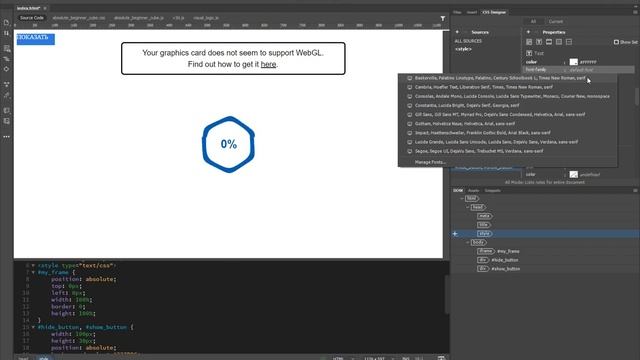Click the Remove Comment icon
This screenshot has width=640, height=360.
point(6,121)
